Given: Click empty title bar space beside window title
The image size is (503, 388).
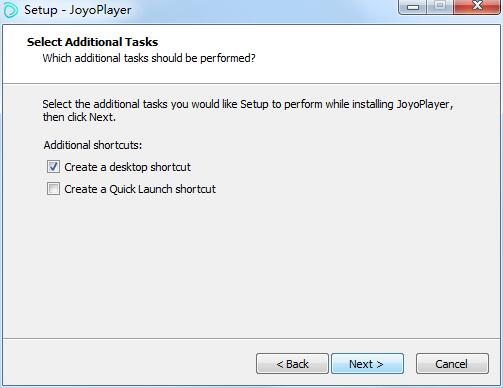Looking at the screenshot, I should pyautogui.click(x=263, y=10).
